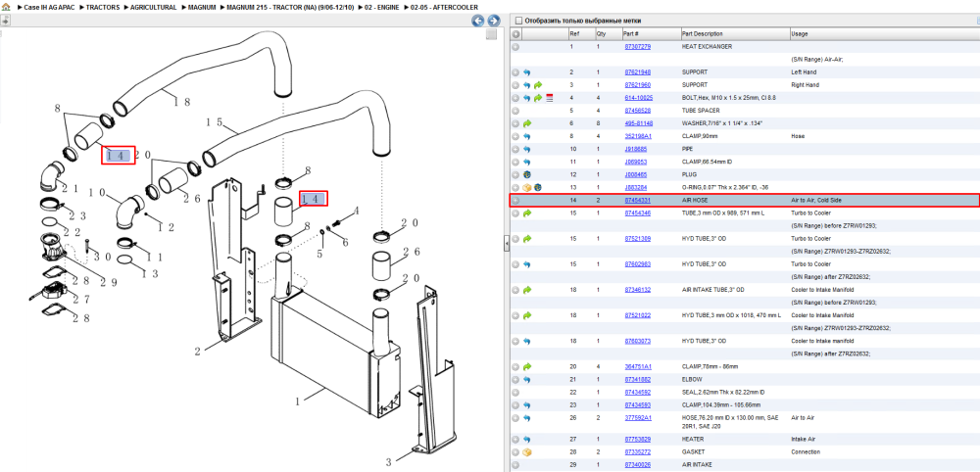Click the select-all circle icon in the parts table header
Screen dimensions: 980x472
(x=515, y=33)
